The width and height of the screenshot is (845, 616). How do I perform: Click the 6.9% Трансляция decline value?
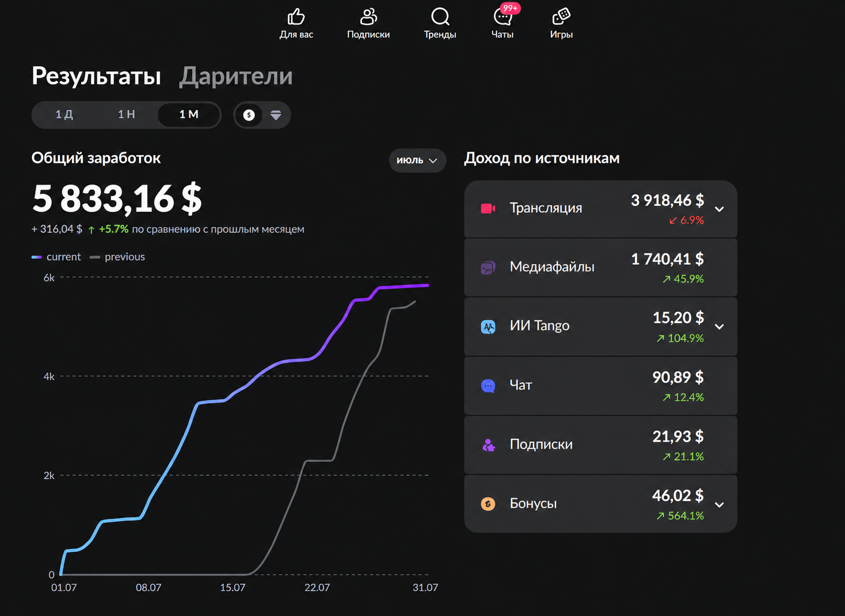[x=686, y=220]
